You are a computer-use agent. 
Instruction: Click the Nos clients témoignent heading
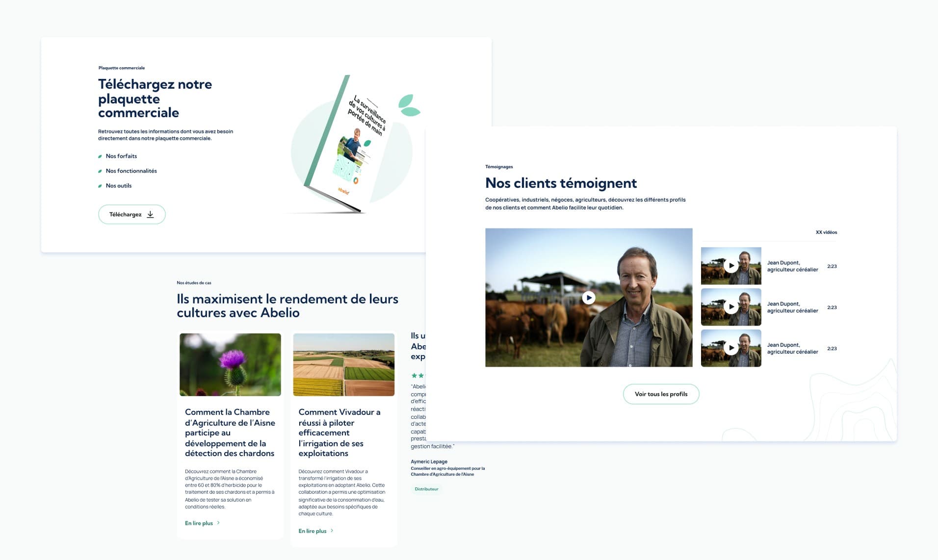click(x=561, y=183)
